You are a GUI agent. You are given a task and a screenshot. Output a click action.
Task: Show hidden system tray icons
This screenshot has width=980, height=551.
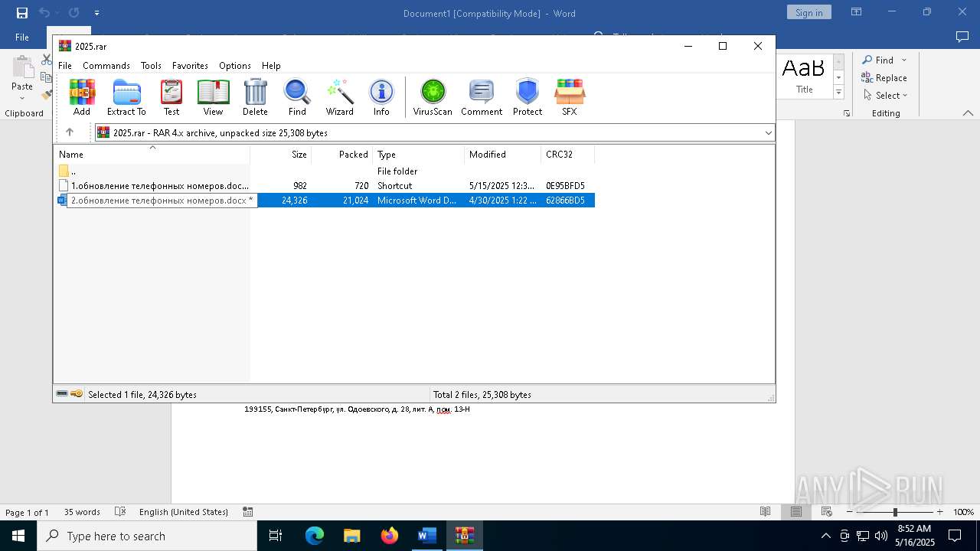click(825, 536)
